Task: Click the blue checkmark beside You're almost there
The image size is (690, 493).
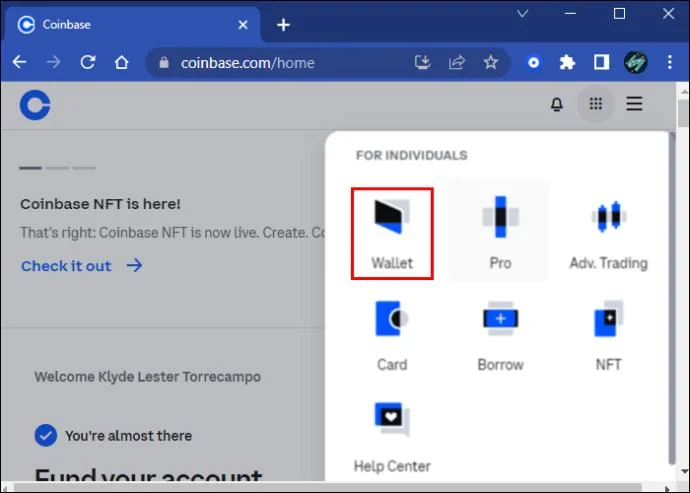Action: coord(46,435)
